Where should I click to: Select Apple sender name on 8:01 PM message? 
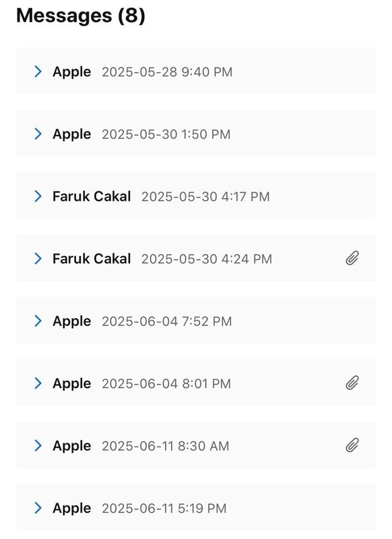pos(72,383)
